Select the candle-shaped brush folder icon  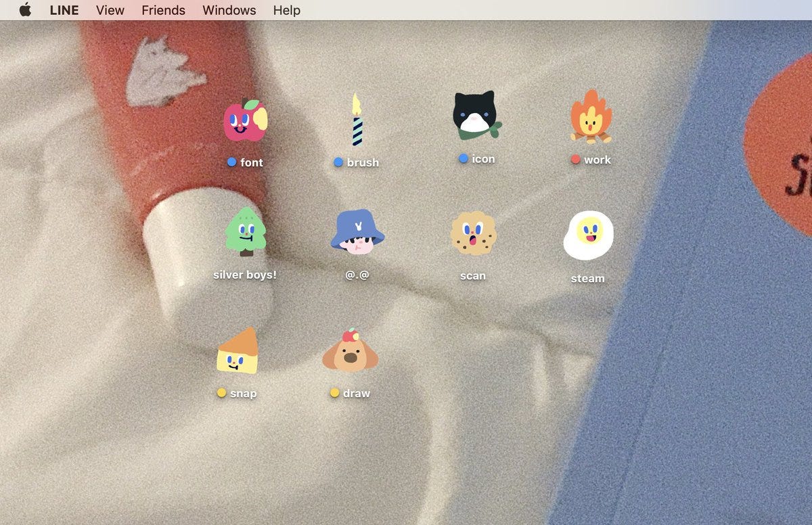pyautogui.click(x=357, y=120)
